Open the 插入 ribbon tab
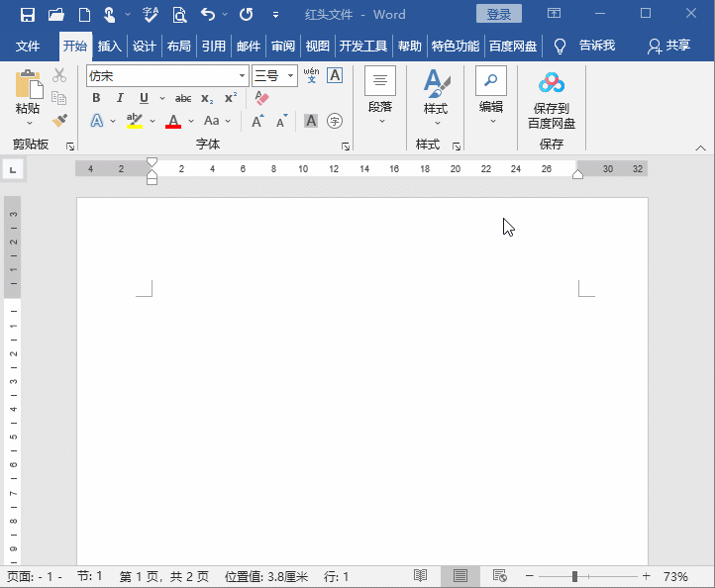 coord(110,46)
